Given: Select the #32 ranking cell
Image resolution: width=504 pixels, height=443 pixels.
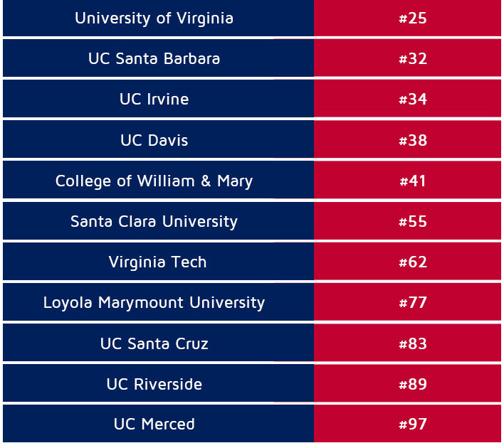Looking at the screenshot, I should pos(412,59).
